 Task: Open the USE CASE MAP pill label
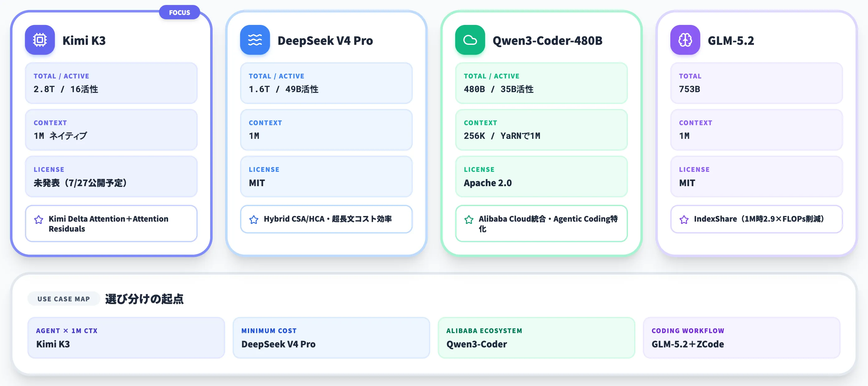tap(64, 299)
